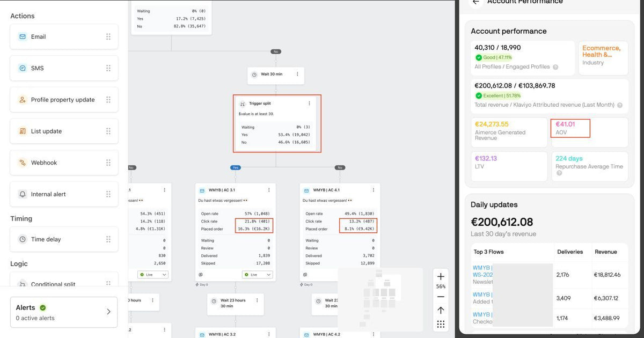Open kebab menu on WMYB | AC 4.2

click(x=373, y=334)
